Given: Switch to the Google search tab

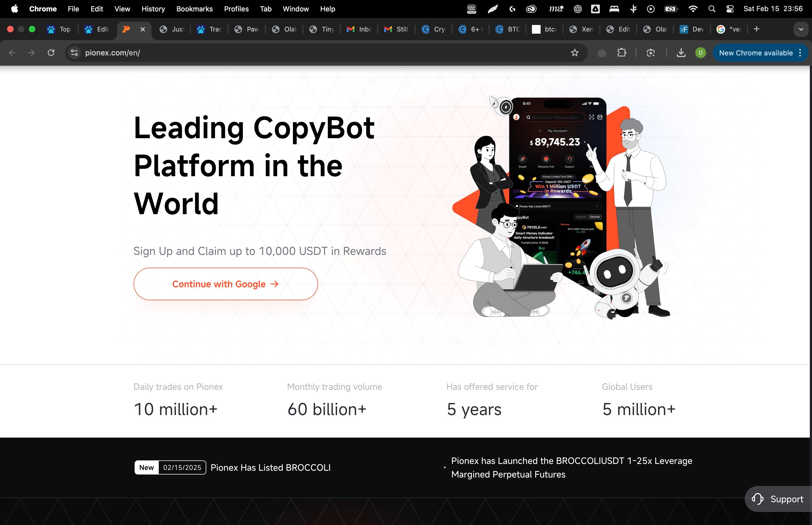Looking at the screenshot, I should click(729, 29).
